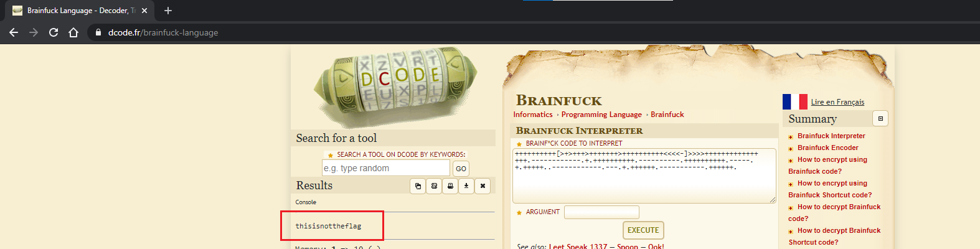Click the BRAINFUCK page title
Viewport: 980px width, 249px height.
click(x=559, y=100)
